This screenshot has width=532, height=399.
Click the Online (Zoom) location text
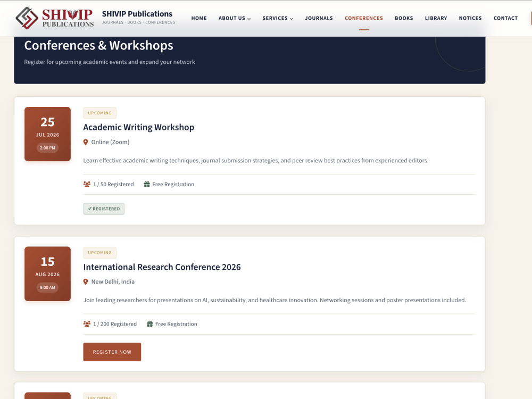point(110,142)
